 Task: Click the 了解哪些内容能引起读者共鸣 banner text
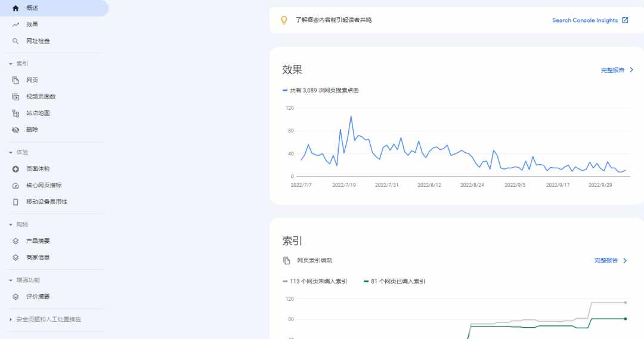pyautogui.click(x=333, y=20)
